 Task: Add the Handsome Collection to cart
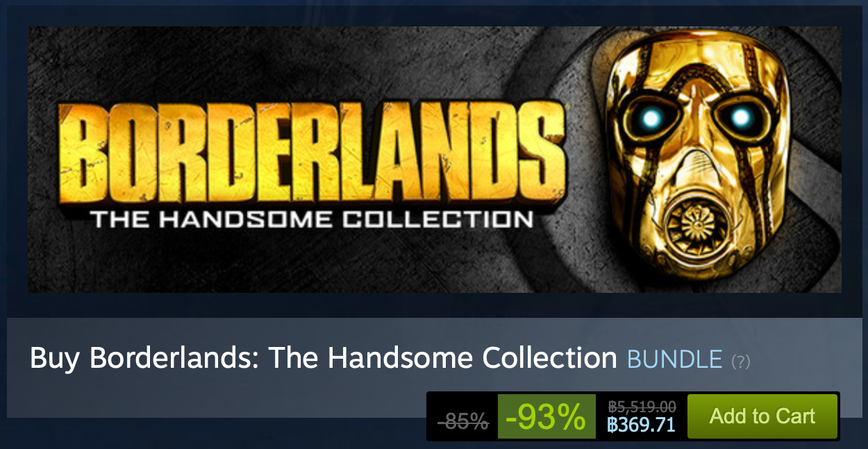(x=762, y=416)
